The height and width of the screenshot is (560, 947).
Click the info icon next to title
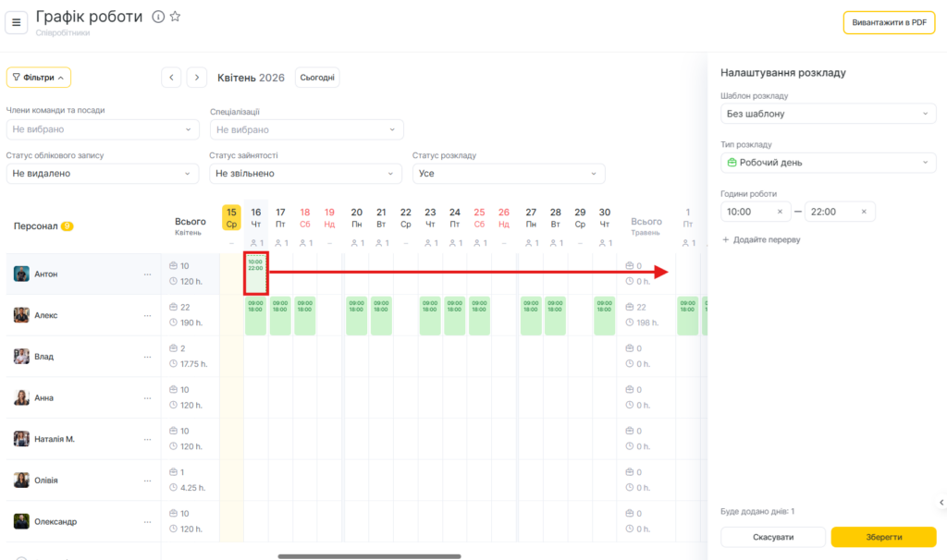click(x=158, y=17)
